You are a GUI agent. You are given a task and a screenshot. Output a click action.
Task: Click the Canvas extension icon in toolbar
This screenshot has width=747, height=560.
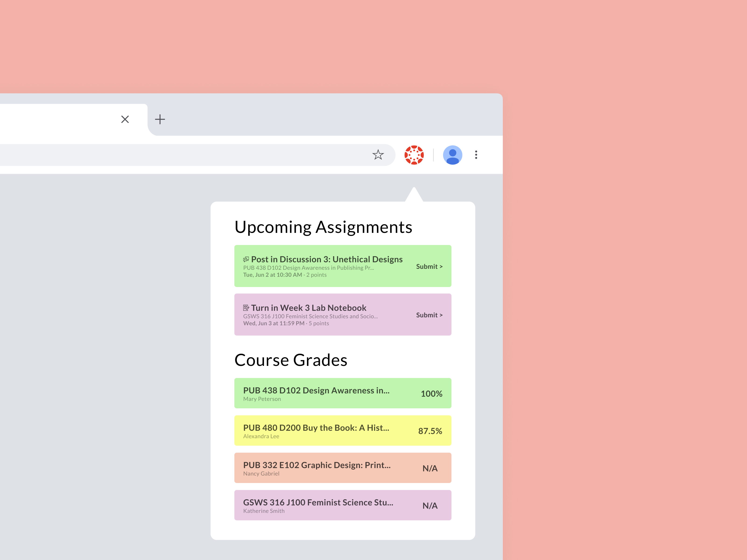[x=414, y=155]
